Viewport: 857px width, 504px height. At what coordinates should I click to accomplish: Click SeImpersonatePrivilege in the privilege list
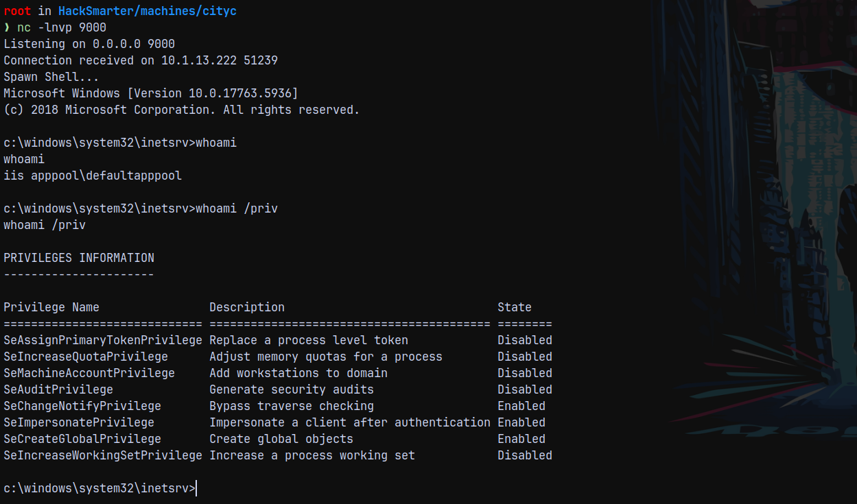pyautogui.click(x=79, y=422)
